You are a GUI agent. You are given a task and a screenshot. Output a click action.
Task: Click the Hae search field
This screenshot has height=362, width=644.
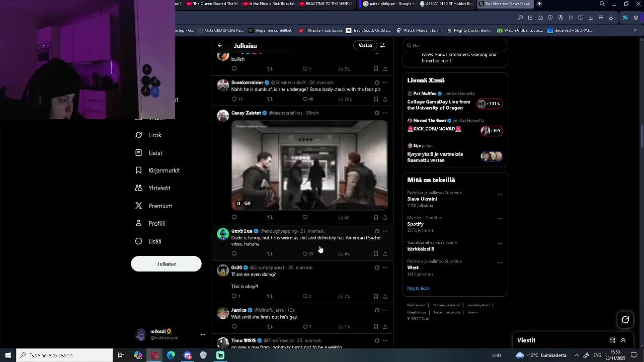point(455,45)
